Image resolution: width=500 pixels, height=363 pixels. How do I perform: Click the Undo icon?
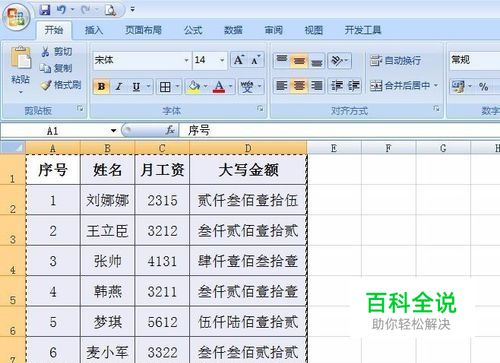(x=61, y=10)
